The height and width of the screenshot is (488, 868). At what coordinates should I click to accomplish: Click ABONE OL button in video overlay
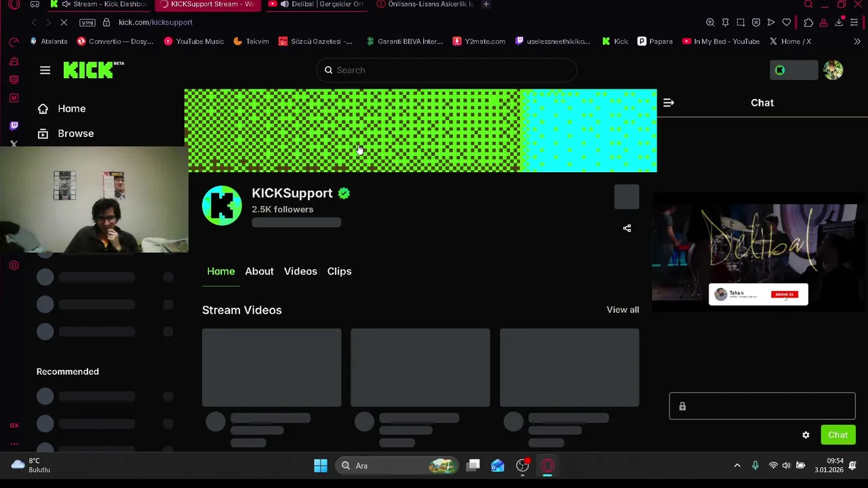[x=785, y=294]
